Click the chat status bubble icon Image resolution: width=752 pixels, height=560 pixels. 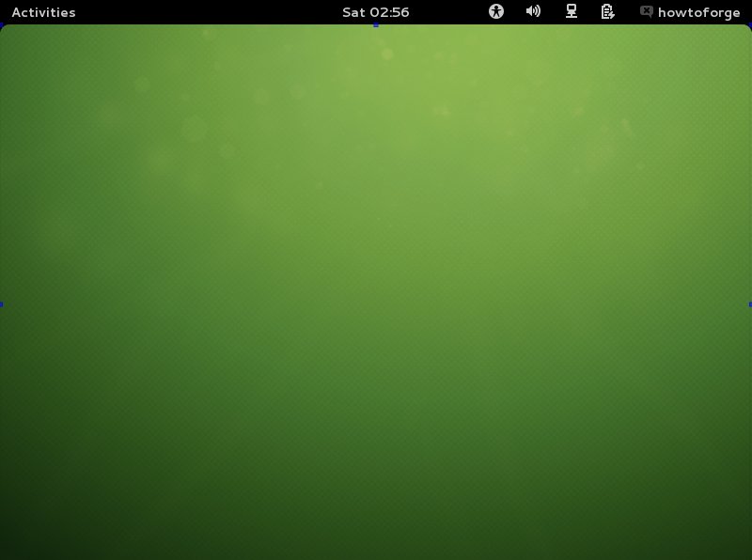click(647, 11)
